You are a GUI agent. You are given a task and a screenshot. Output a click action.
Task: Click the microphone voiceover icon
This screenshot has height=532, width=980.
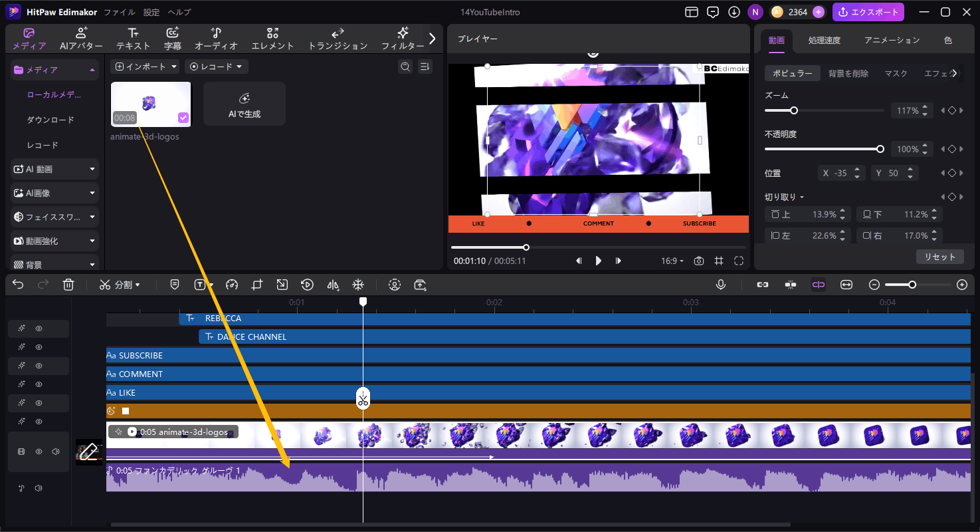tap(721, 285)
